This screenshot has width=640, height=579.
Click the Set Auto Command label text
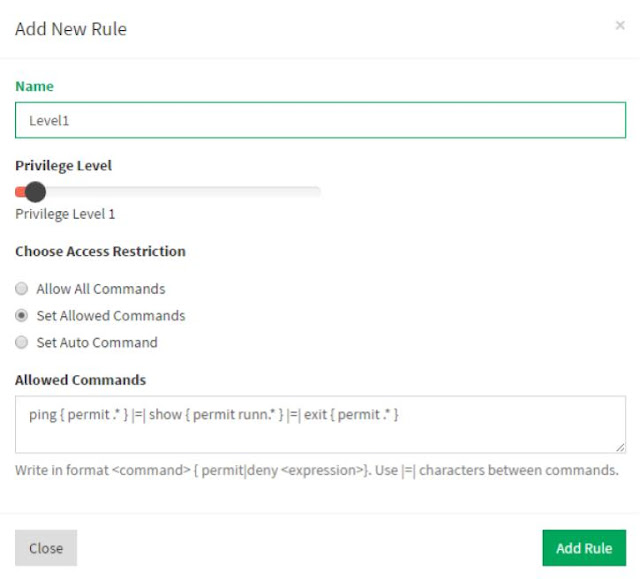click(x=97, y=343)
